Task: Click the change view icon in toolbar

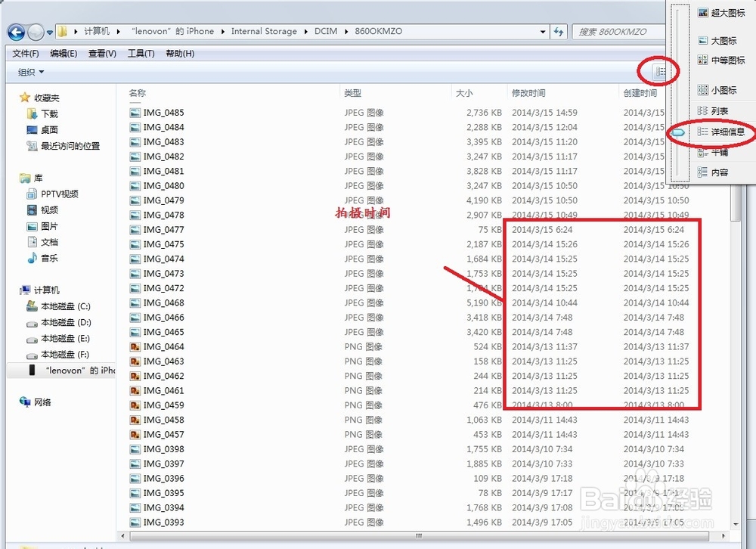Action: (x=659, y=72)
